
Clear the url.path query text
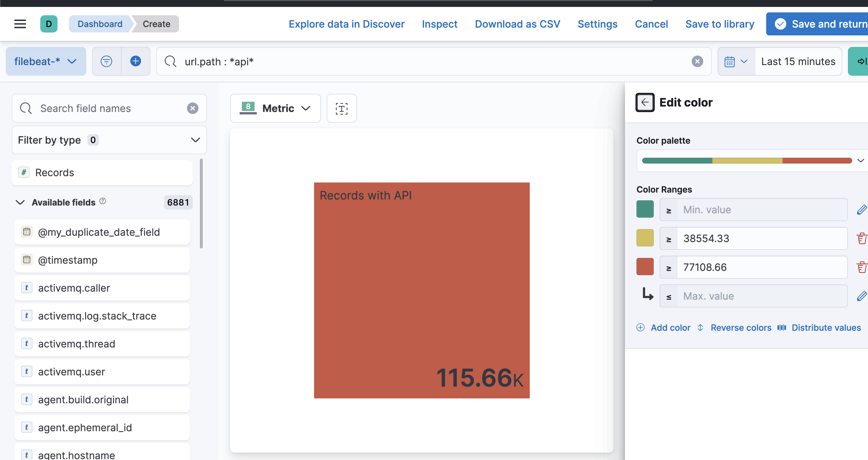coord(697,61)
